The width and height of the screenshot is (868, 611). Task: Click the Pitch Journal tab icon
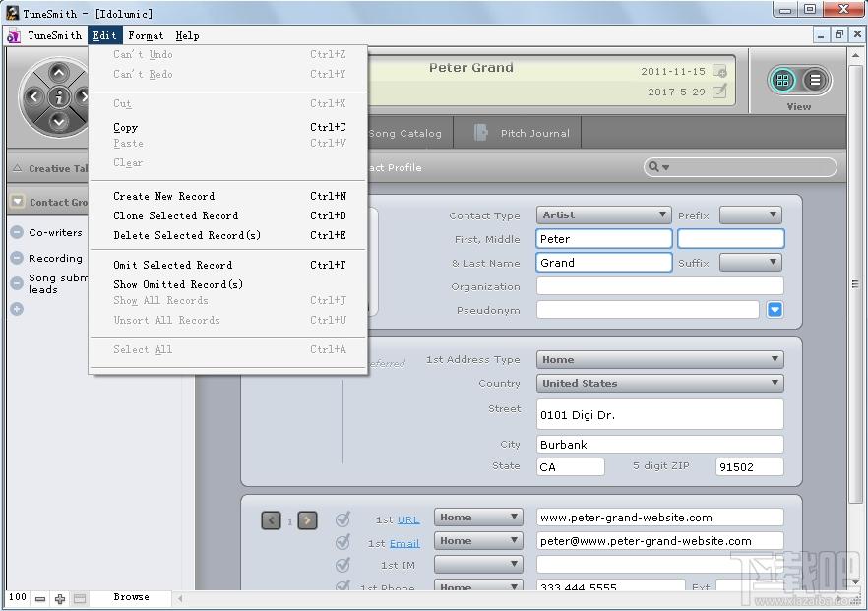click(x=480, y=132)
